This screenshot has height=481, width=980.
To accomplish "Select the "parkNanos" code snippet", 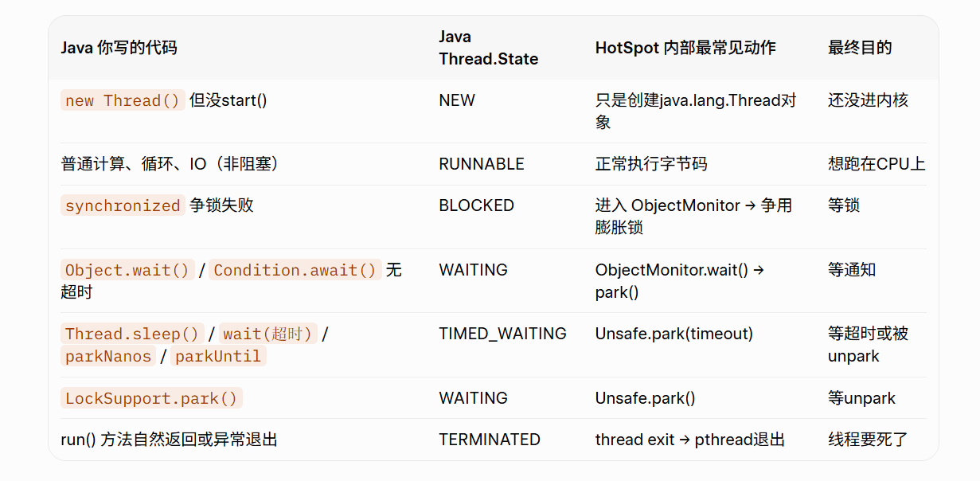I will [108, 356].
